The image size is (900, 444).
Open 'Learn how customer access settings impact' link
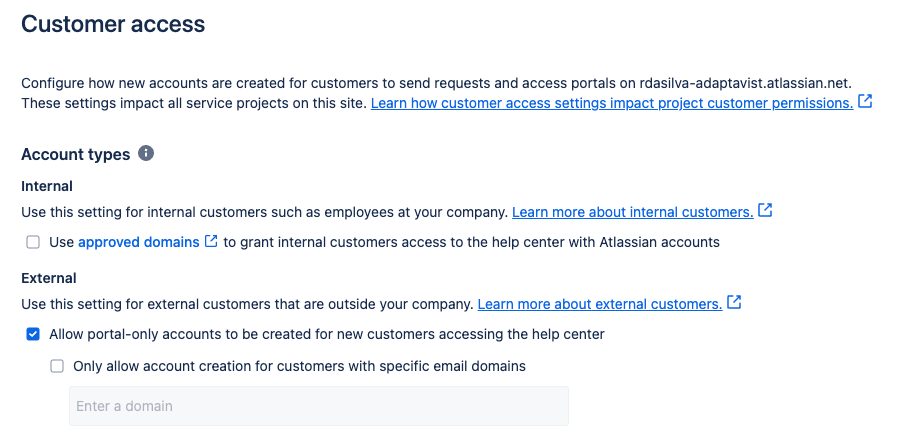click(x=612, y=103)
